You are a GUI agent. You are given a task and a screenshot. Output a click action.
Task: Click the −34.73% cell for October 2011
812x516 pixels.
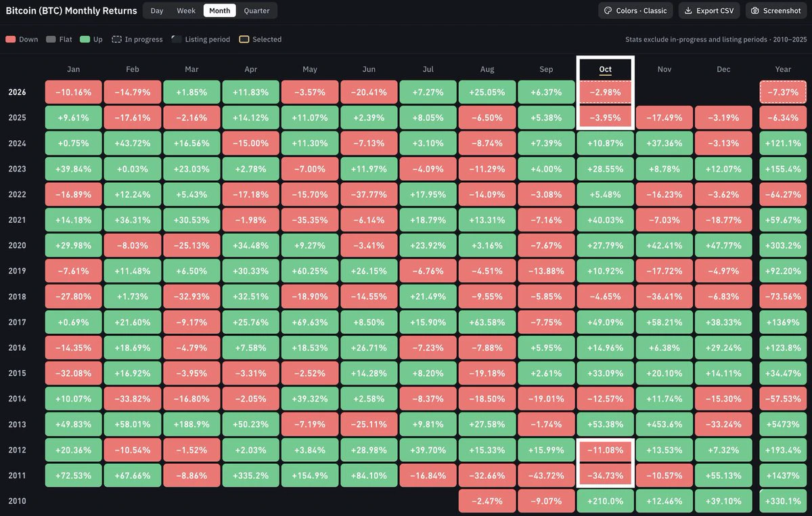tap(605, 475)
